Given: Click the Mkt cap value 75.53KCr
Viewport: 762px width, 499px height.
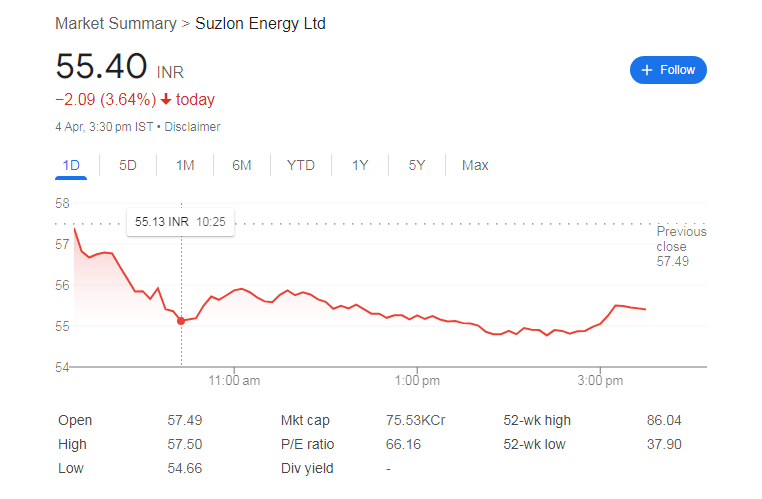Looking at the screenshot, I should [x=415, y=420].
